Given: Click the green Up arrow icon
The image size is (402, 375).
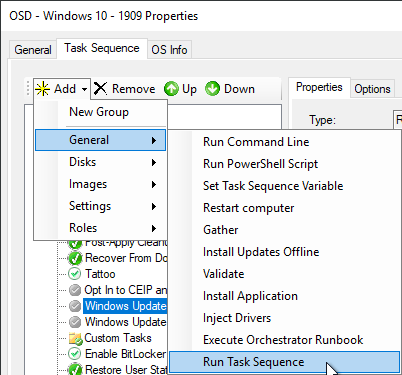Looking at the screenshot, I should tap(171, 89).
